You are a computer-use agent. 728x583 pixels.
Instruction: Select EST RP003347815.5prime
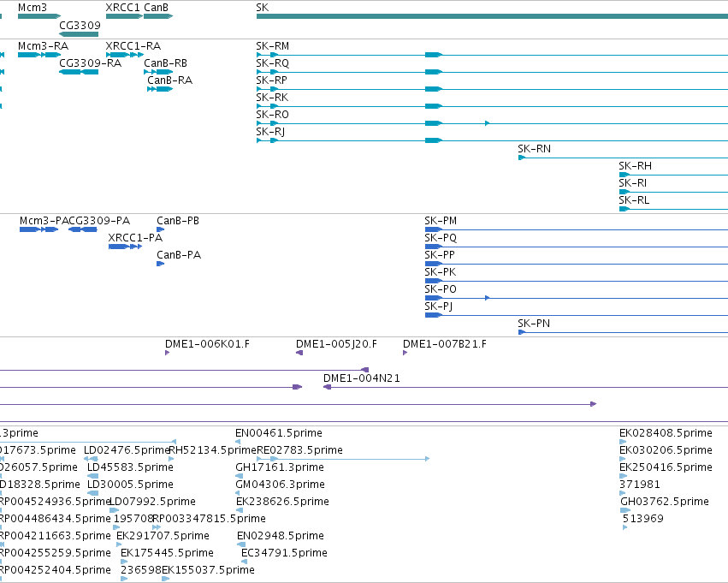(x=157, y=527)
